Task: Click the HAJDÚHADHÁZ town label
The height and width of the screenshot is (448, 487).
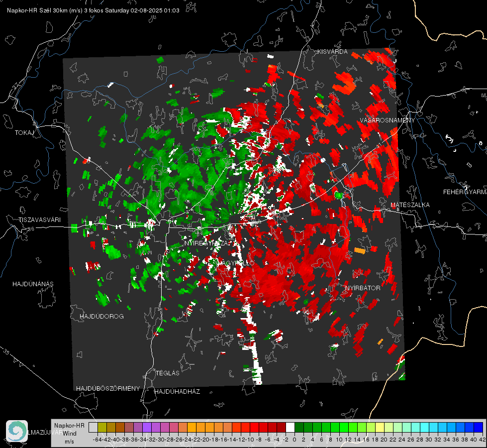Action: pyautogui.click(x=178, y=392)
